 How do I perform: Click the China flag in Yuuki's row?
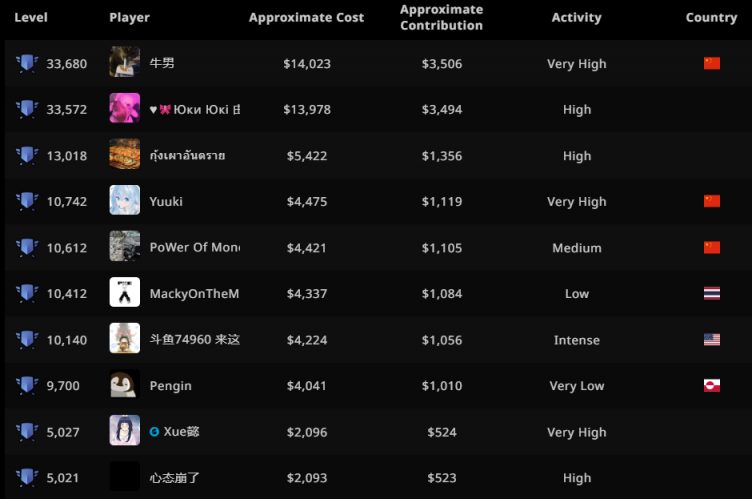712,202
